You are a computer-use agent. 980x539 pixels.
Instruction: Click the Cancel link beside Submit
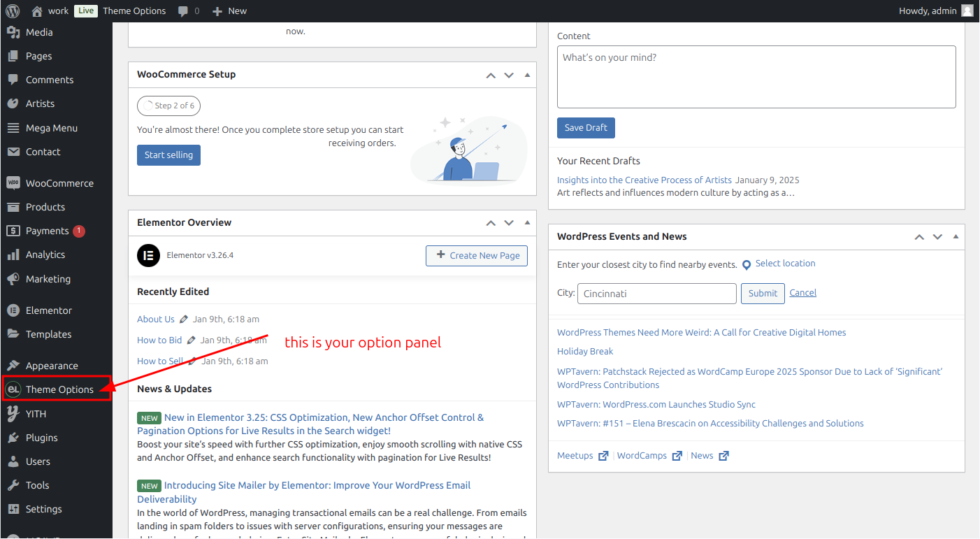802,293
